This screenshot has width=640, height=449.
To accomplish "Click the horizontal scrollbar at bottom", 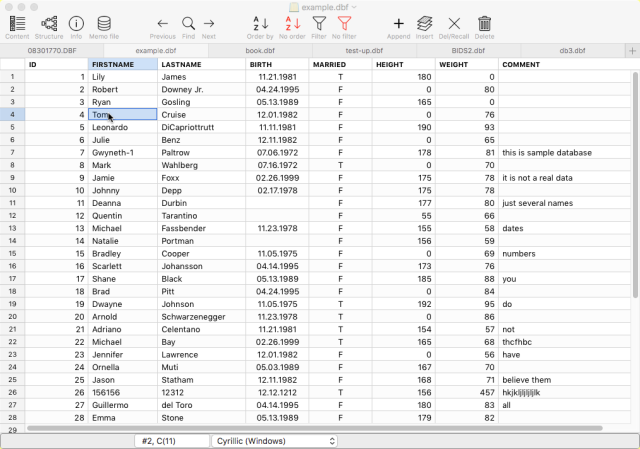I will click(x=300, y=428).
